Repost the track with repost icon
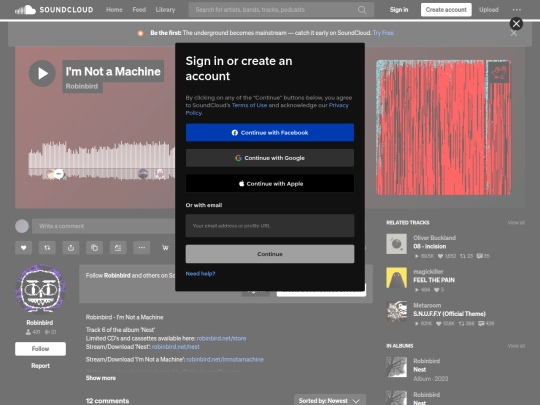 [47, 248]
